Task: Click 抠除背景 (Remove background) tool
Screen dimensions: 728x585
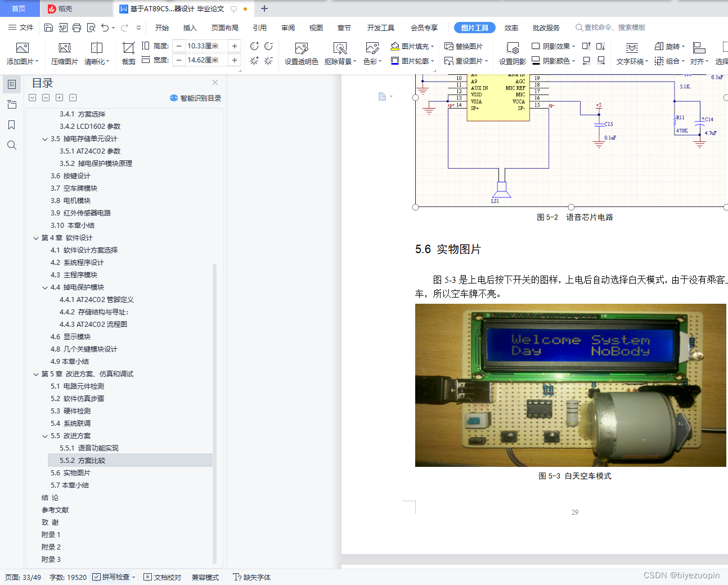Action: point(340,54)
